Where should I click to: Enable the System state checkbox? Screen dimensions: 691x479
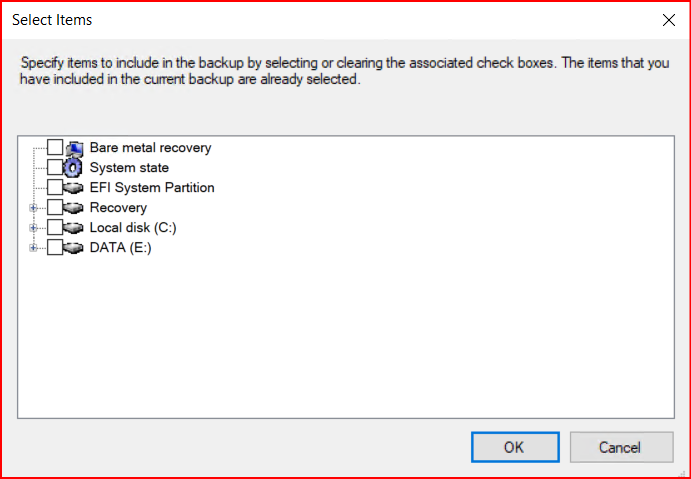(x=55, y=168)
